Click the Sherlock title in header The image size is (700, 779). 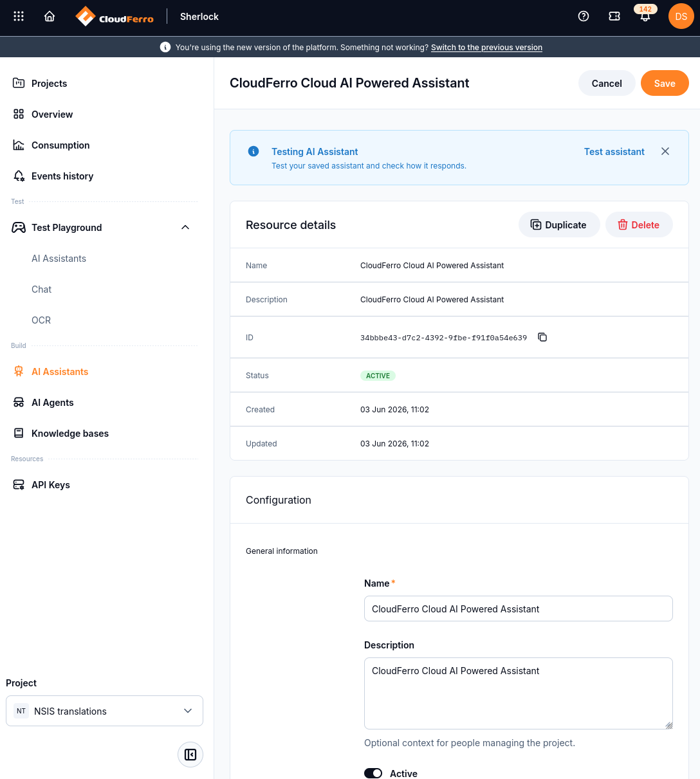[199, 17]
